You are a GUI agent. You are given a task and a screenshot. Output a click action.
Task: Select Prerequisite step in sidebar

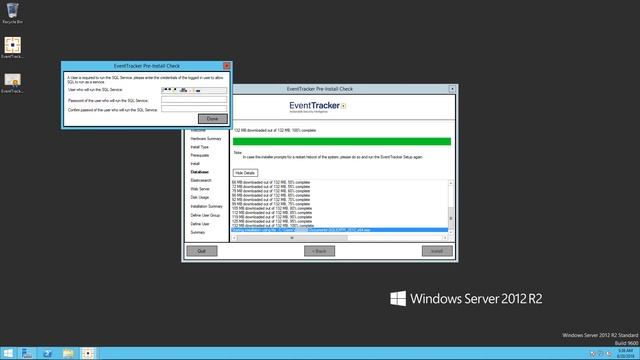pos(200,156)
